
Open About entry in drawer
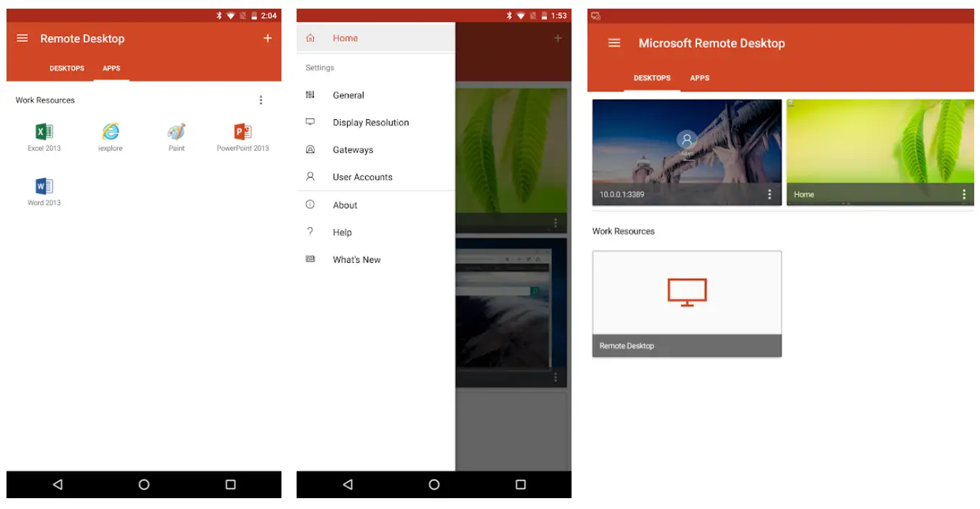[376, 205]
